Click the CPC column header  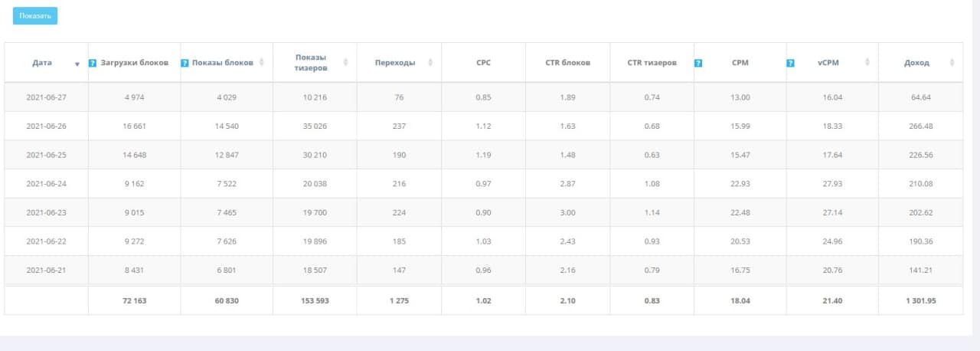click(x=483, y=63)
